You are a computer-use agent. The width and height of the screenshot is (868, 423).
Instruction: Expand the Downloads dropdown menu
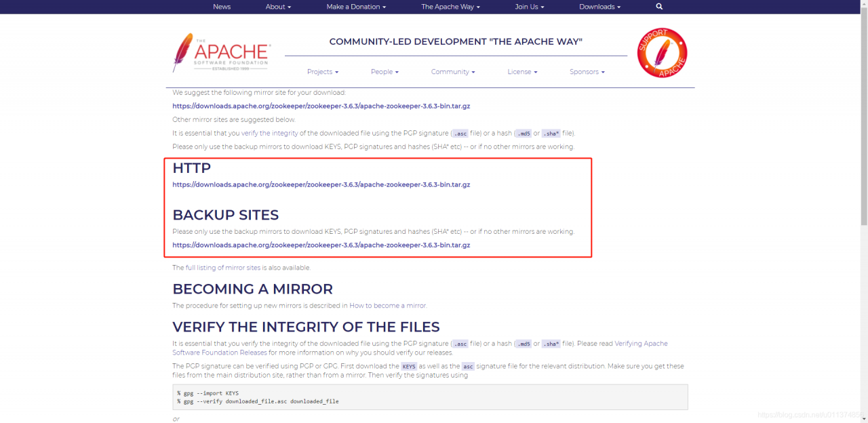click(x=599, y=7)
